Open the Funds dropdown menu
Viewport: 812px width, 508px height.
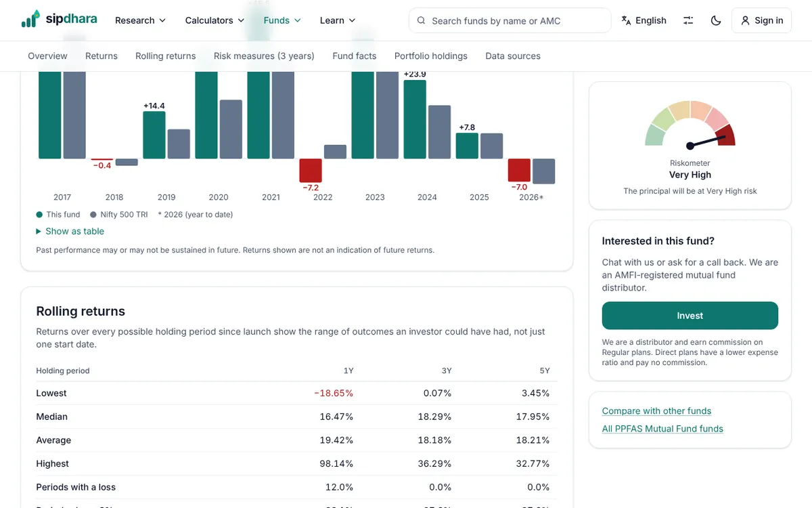click(282, 20)
